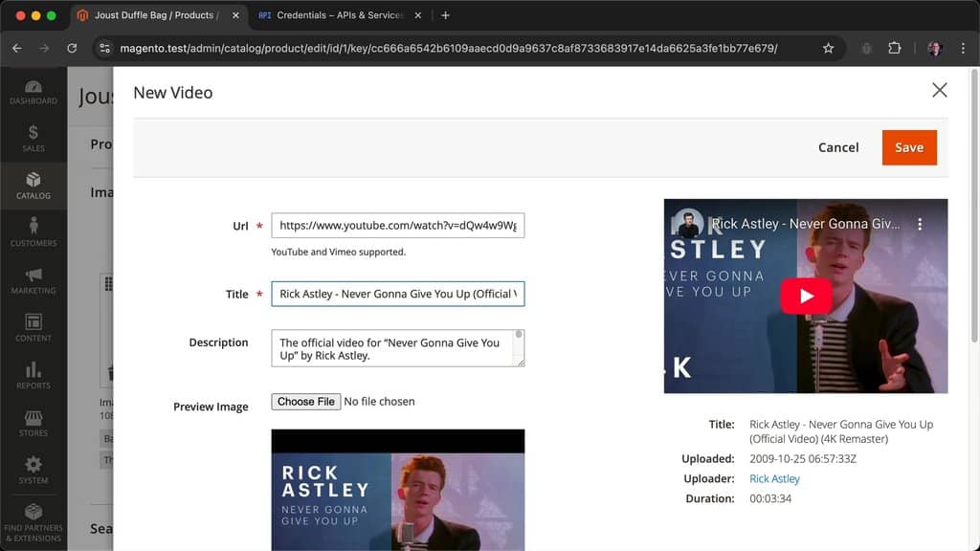Close the Joust Duffle Bag tab
Viewport: 980px width, 551px height.
pyautogui.click(x=235, y=15)
